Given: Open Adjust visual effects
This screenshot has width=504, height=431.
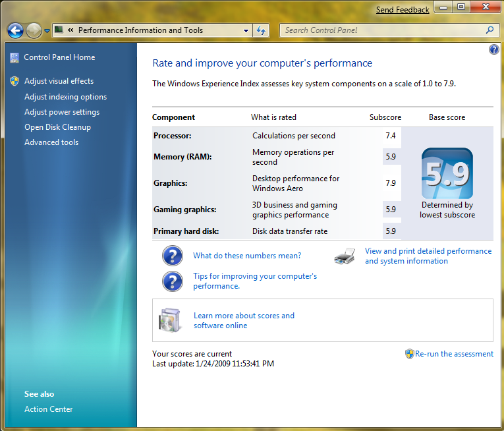Looking at the screenshot, I should point(59,81).
